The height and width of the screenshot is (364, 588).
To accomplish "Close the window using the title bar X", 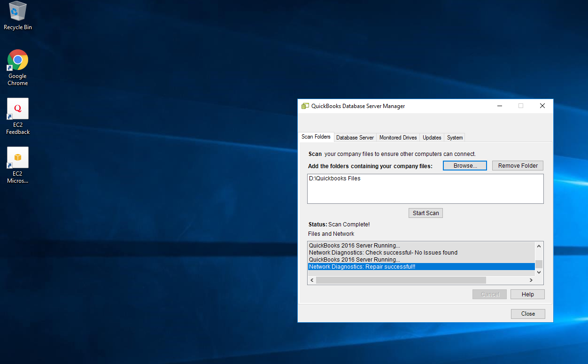I will [x=542, y=106].
